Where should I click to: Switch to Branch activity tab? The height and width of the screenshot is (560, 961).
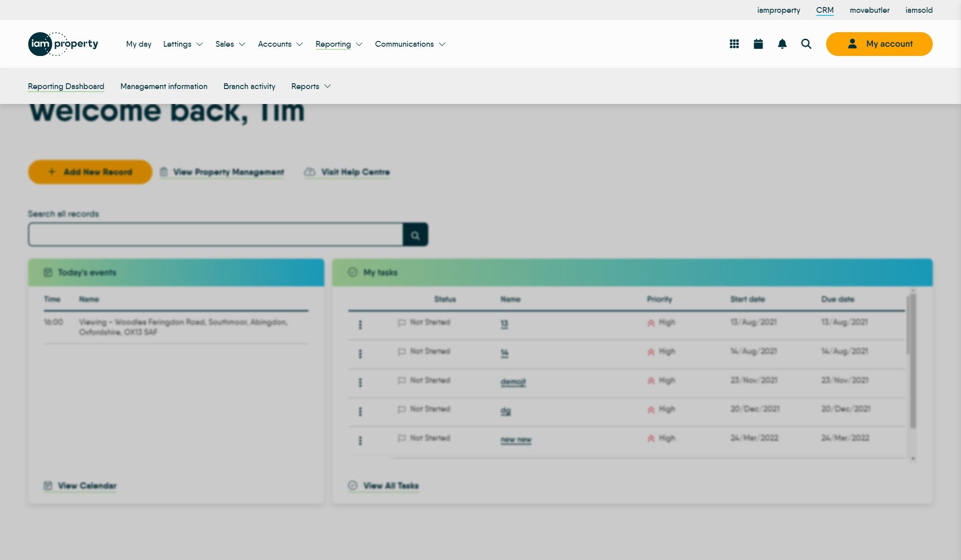click(249, 86)
